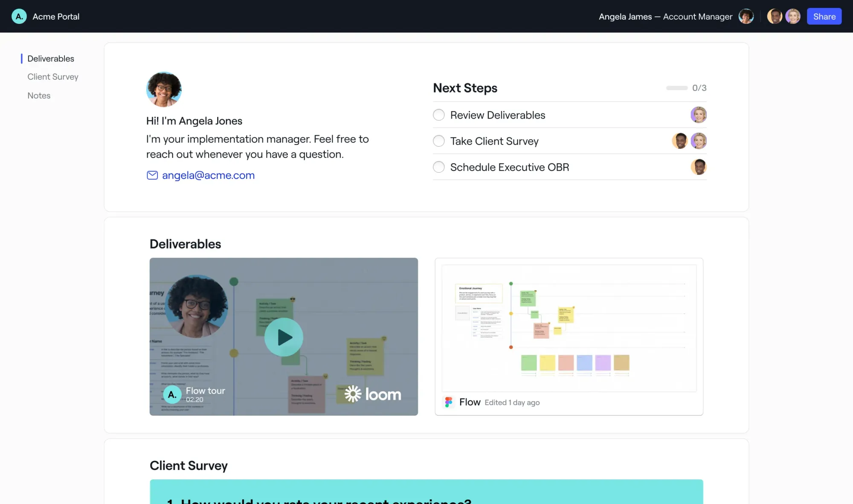Open Notes in the sidebar
This screenshot has height=504, width=853.
click(39, 96)
